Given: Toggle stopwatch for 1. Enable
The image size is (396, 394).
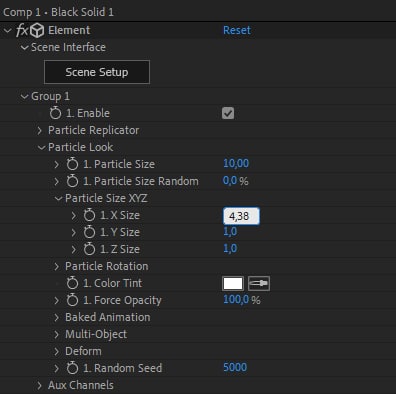Looking at the screenshot, I should [55, 113].
